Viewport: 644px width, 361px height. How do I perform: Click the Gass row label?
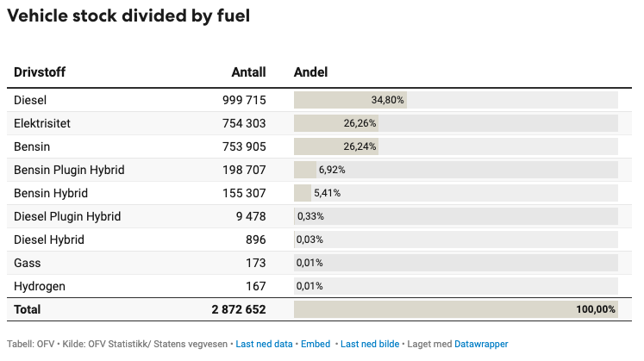(28, 262)
